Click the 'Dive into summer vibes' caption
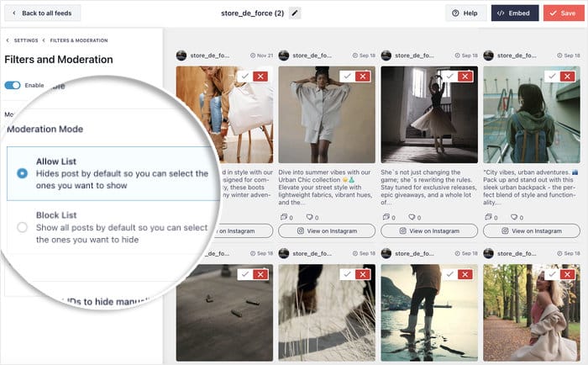The height and width of the screenshot is (365, 588). point(326,187)
